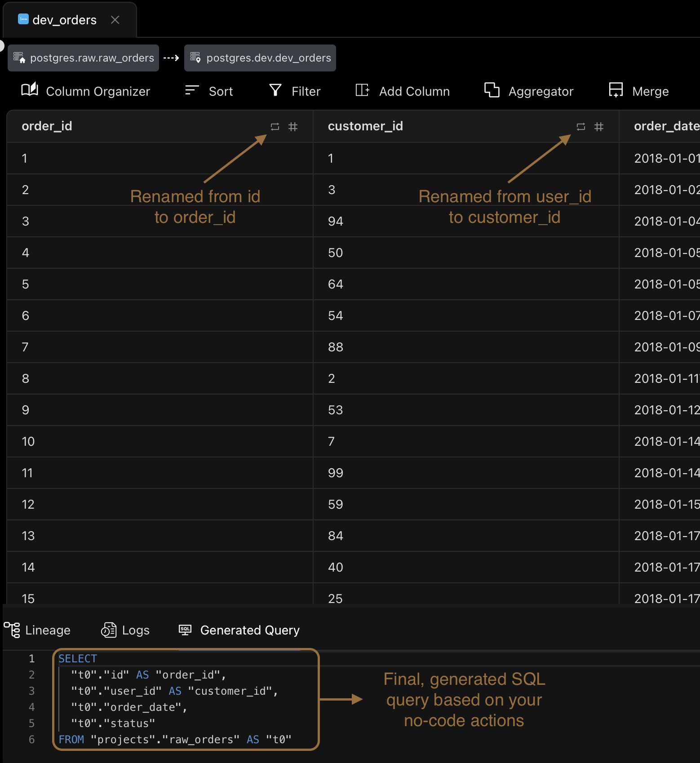Click customer_id cell with value 59
The image size is (700, 763).
pos(466,504)
